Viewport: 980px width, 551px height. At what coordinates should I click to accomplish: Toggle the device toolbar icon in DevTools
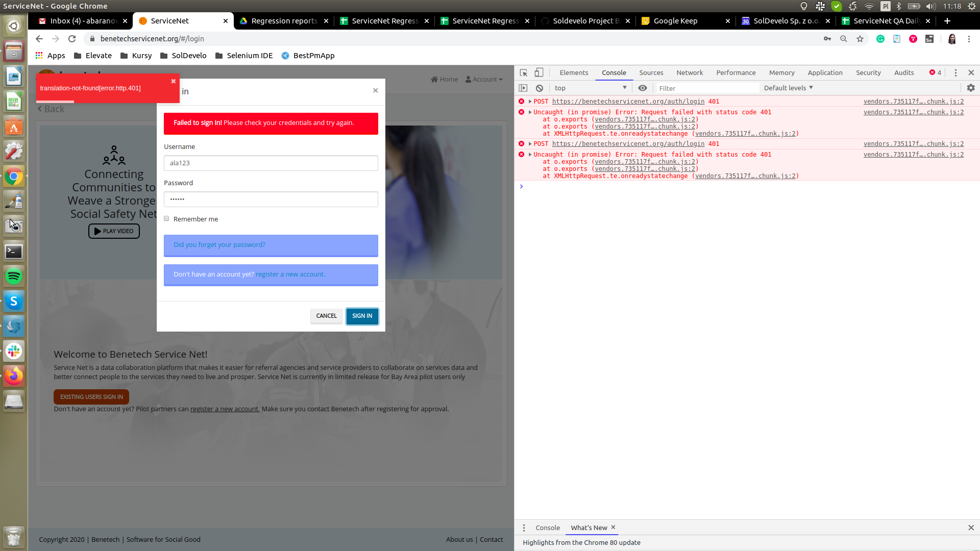pos(539,72)
